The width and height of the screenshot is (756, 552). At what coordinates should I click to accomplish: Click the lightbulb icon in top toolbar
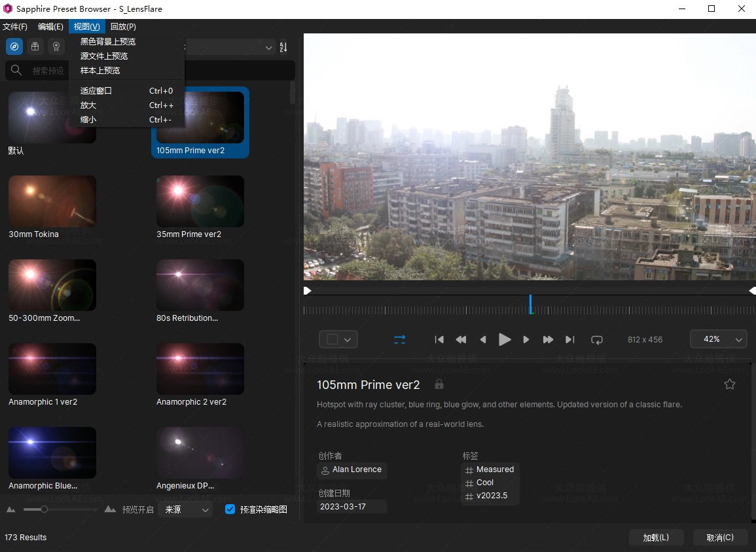56,46
